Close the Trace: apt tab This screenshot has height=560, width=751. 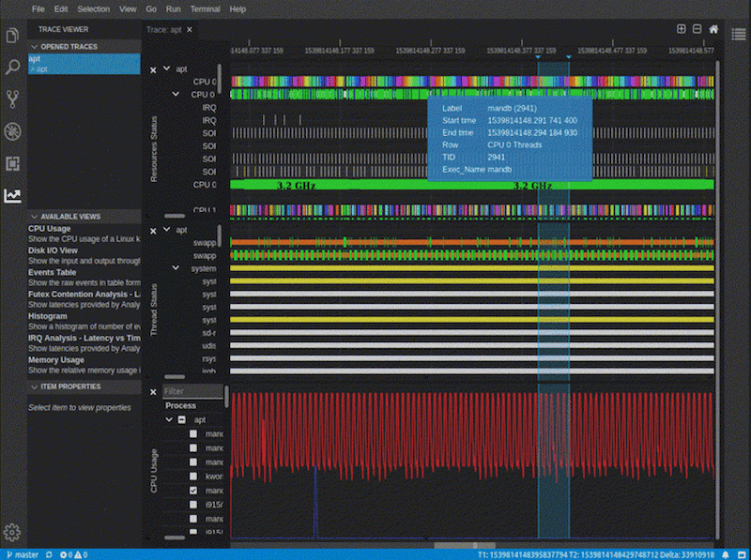(x=190, y=30)
